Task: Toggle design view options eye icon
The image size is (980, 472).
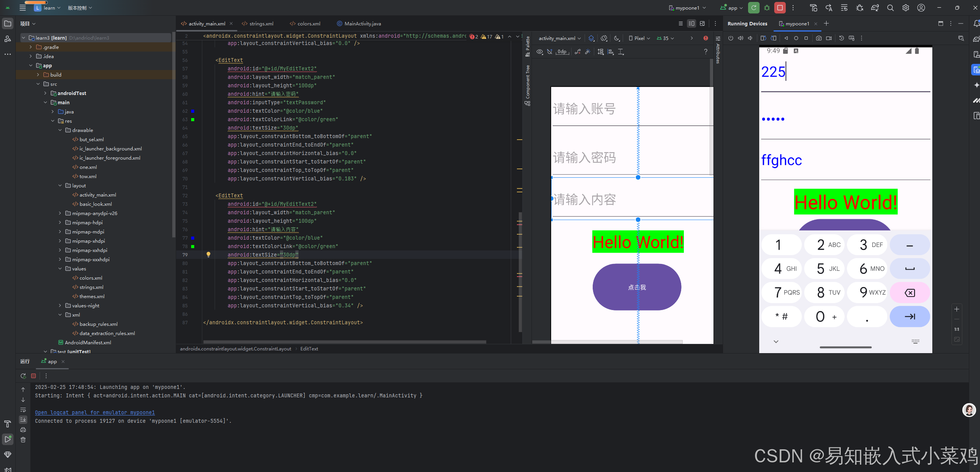Action: click(x=540, y=52)
